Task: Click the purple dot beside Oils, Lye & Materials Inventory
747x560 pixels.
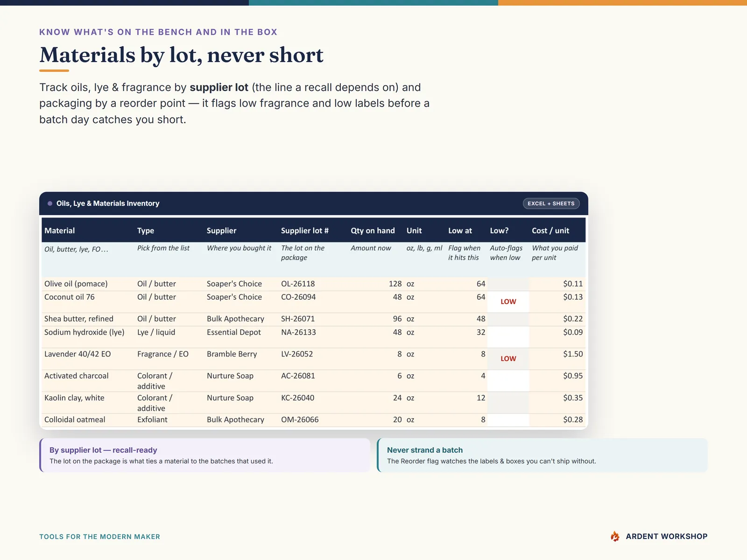Action: (x=50, y=203)
